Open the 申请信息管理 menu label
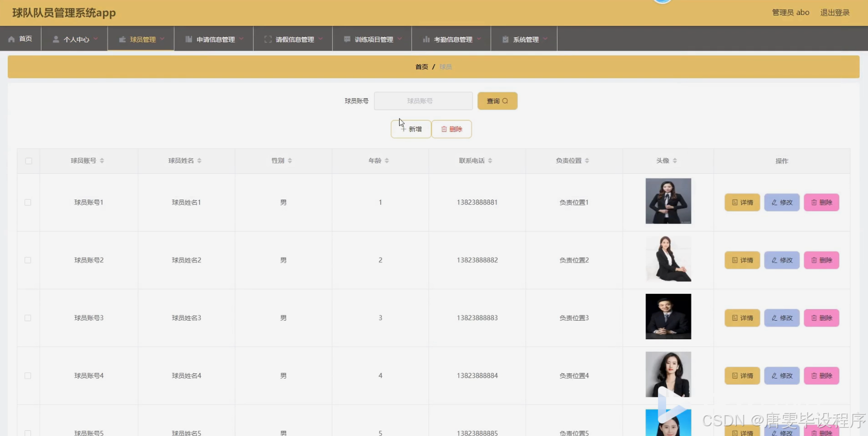The height and width of the screenshot is (436, 868). click(x=216, y=39)
